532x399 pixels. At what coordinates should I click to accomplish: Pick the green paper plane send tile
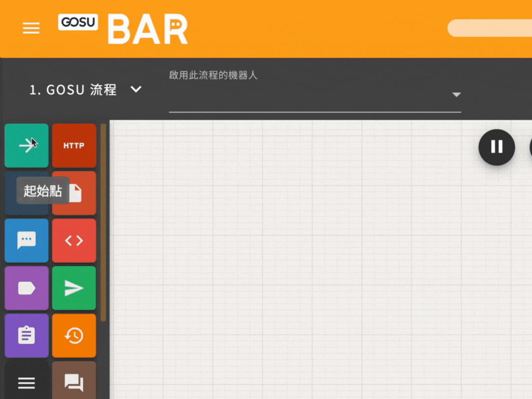click(74, 288)
